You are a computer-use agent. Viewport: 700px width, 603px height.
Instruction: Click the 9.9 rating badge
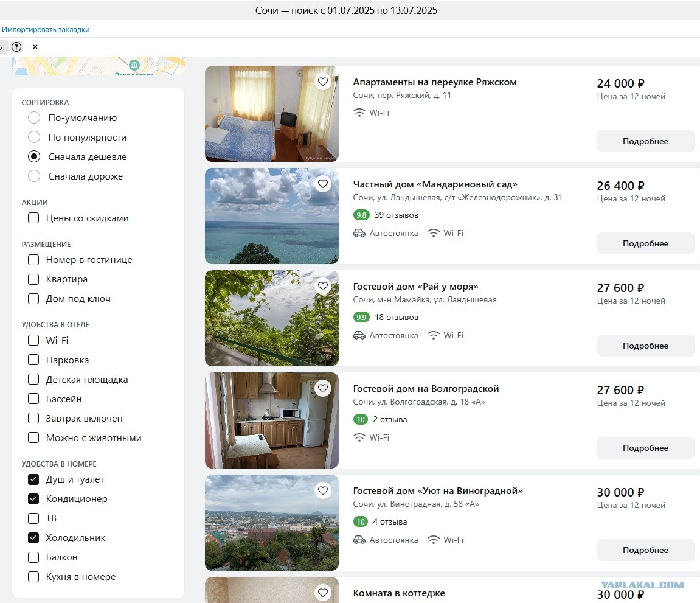pyautogui.click(x=361, y=318)
